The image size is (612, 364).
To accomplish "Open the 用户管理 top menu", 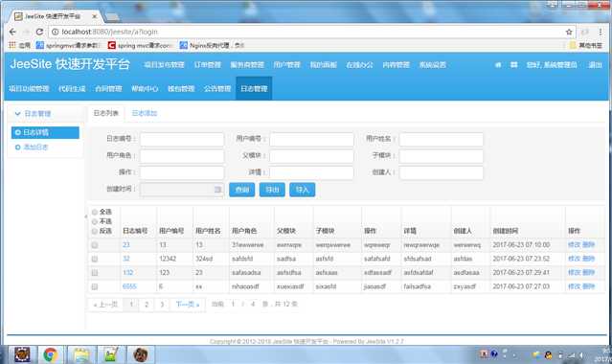I will pos(287,65).
